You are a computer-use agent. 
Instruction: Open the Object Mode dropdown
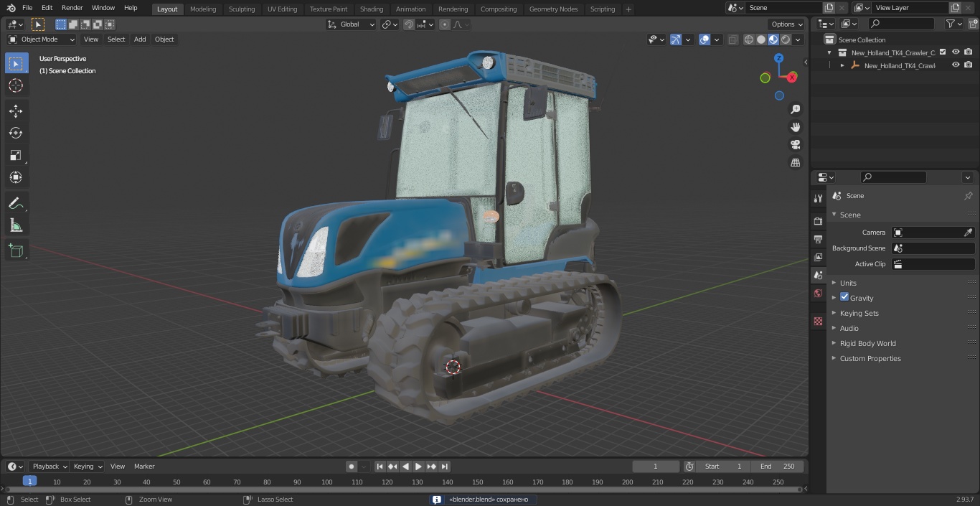coord(42,39)
